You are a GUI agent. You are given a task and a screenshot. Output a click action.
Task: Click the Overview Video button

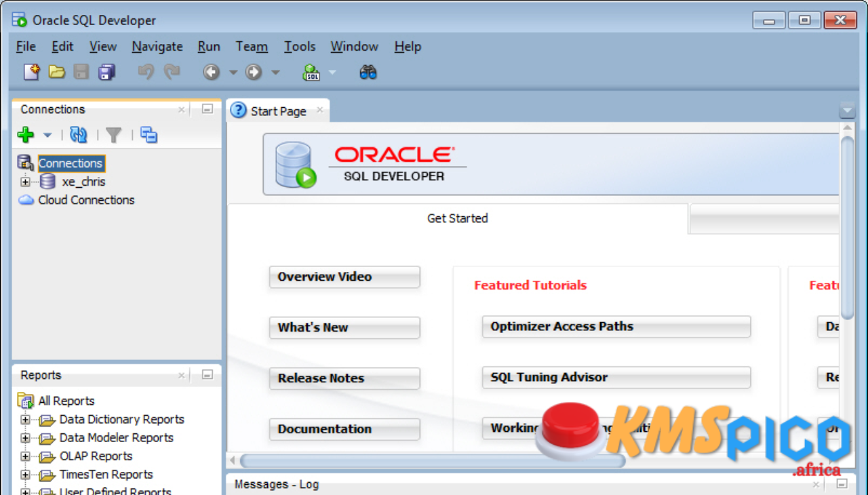pyautogui.click(x=344, y=277)
